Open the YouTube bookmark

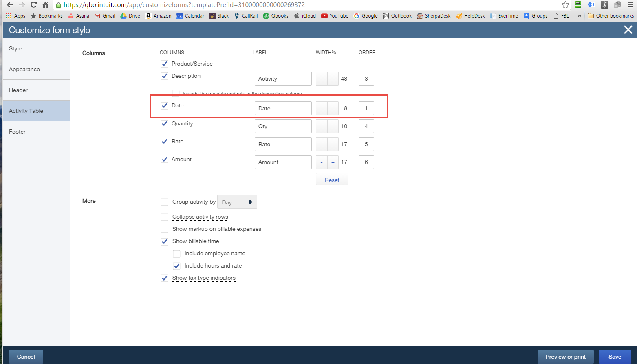click(335, 15)
